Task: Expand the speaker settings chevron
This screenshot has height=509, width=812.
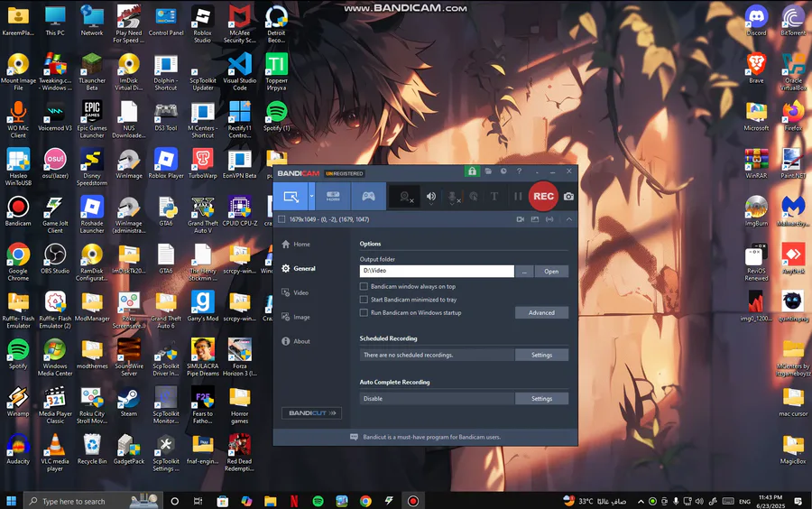Action: (431, 205)
